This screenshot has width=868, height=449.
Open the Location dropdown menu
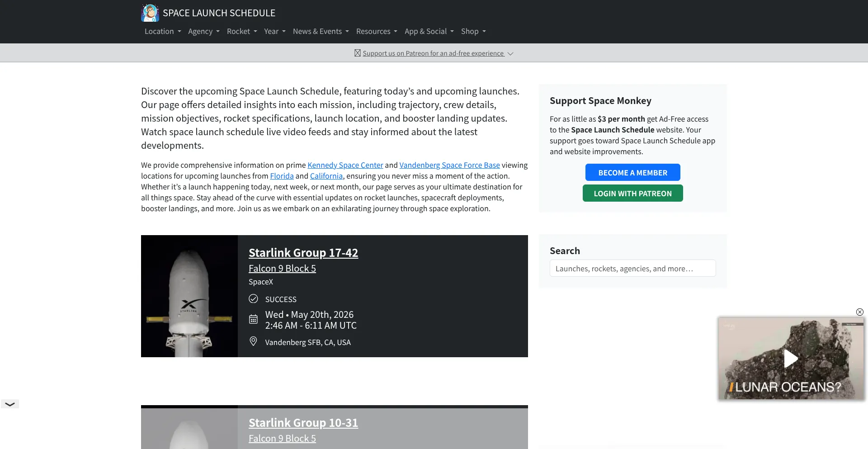pyautogui.click(x=163, y=31)
